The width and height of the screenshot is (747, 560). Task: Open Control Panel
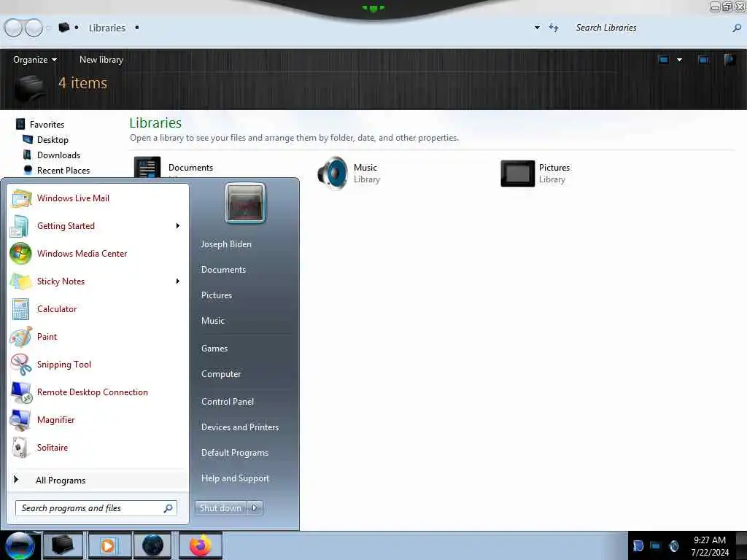tap(228, 402)
